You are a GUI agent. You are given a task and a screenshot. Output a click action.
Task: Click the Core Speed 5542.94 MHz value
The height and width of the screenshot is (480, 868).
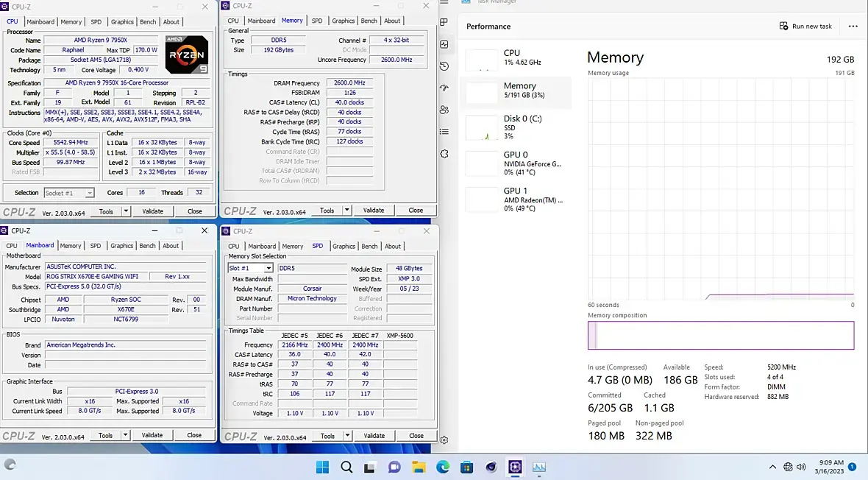pos(71,142)
